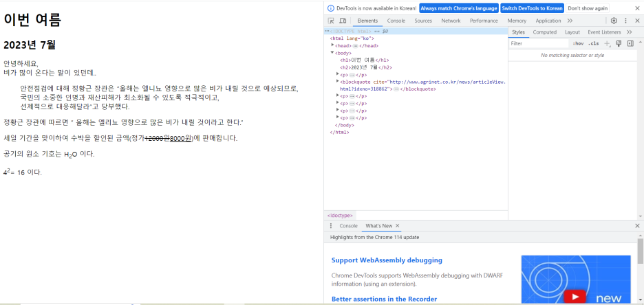Switch to the Console tab in top bar
The height and width of the screenshot is (305, 644).
point(396,21)
